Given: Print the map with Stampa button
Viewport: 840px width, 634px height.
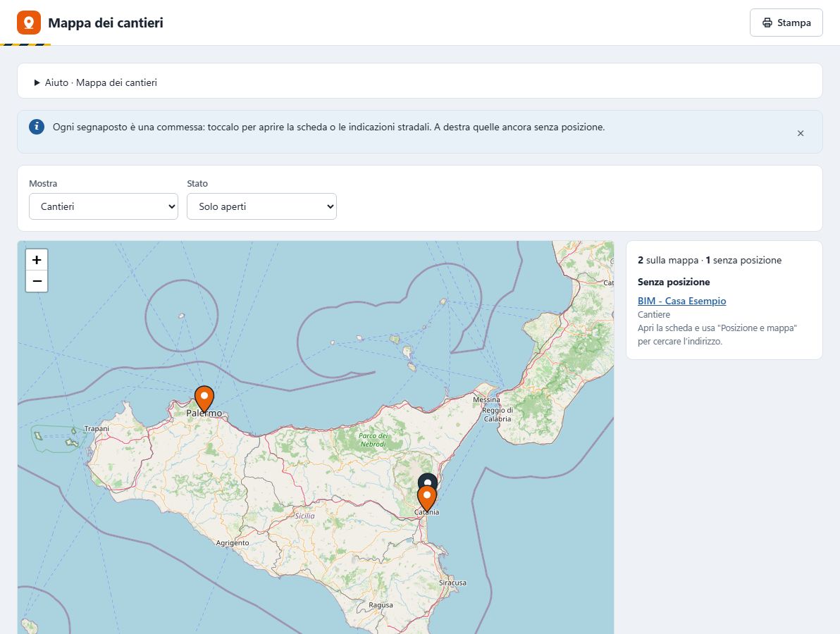Looking at the screenshot, I should coord(786,23).
